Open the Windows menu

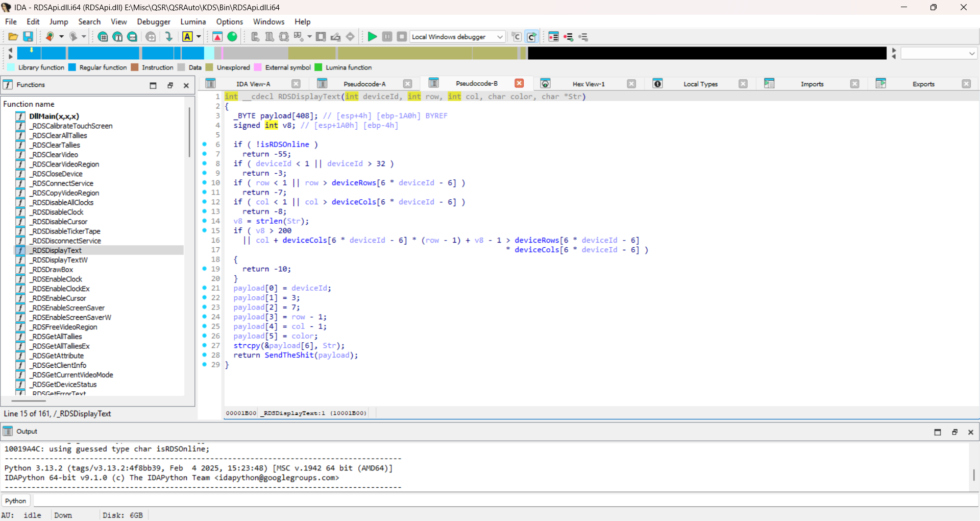click(x=268, y=21)
